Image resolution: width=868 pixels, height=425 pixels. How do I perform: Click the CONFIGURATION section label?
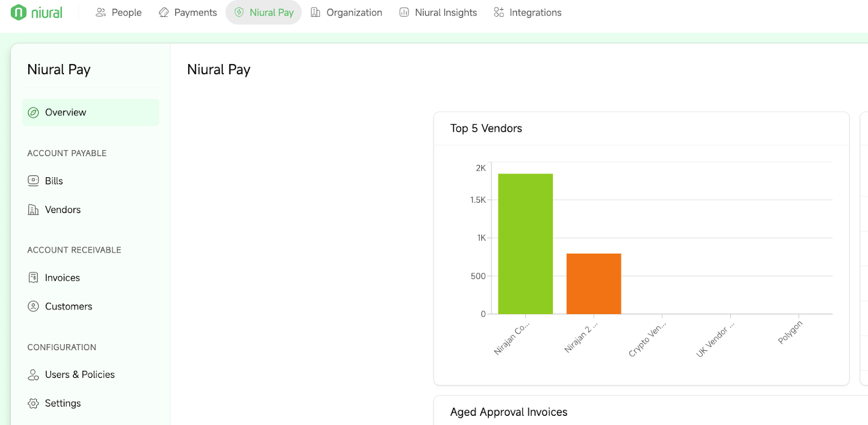pos(62,347)
